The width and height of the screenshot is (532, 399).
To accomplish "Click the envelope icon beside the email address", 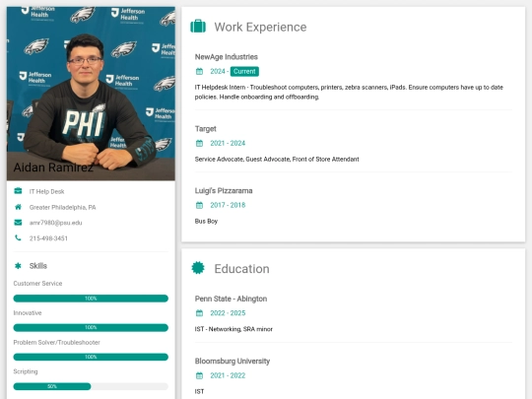I will (18, 223).
